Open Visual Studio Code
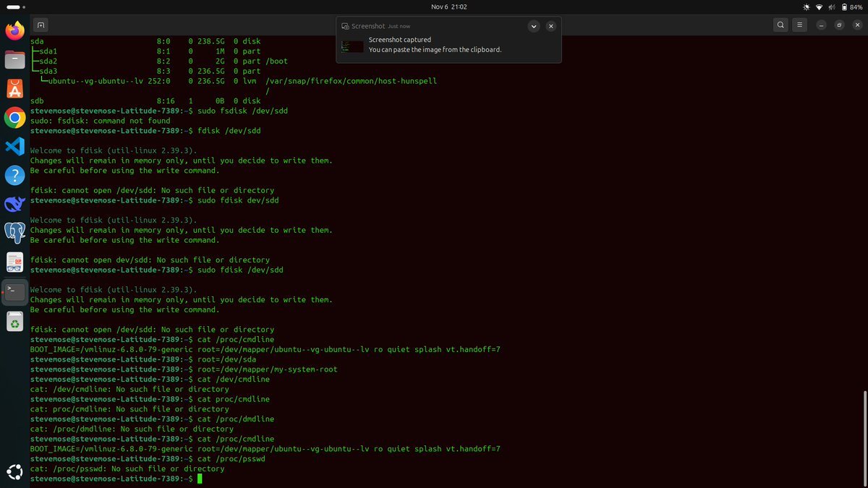 click(14, 147)
